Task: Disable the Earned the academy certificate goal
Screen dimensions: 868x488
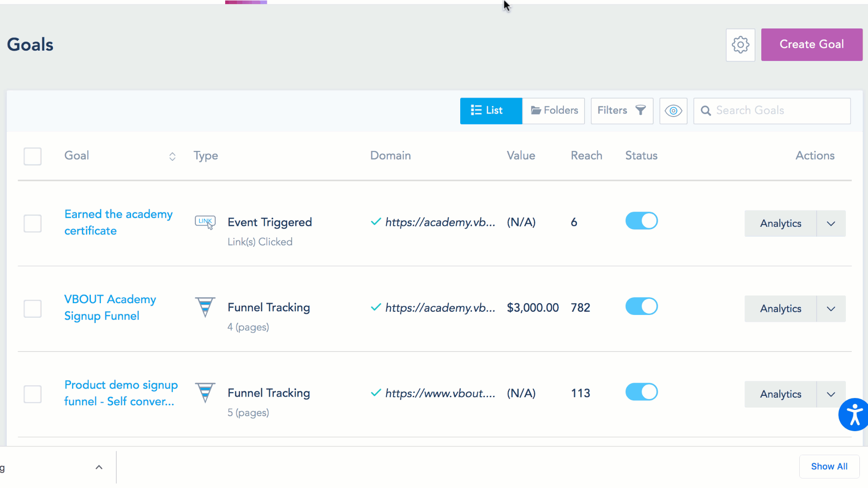Action: 641,221
